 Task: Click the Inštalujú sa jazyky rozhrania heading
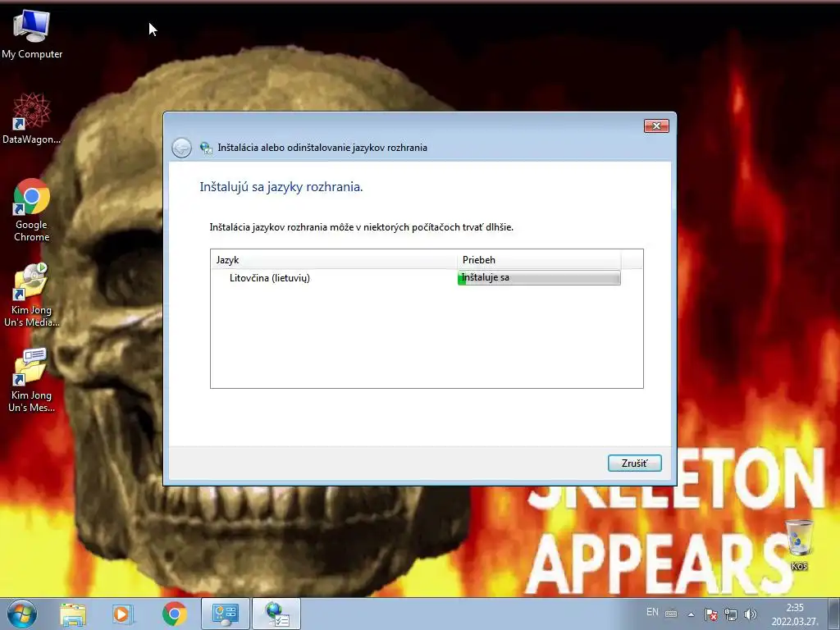[281, 187]
